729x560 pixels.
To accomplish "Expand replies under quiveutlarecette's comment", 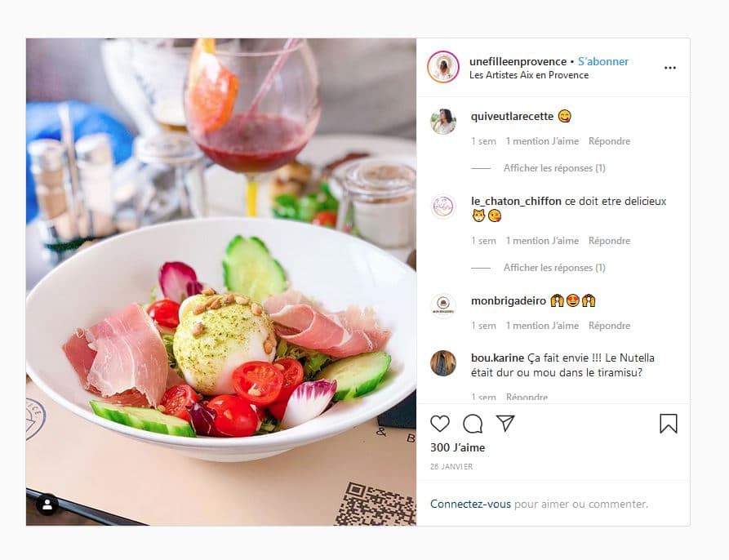I will 554,168.
